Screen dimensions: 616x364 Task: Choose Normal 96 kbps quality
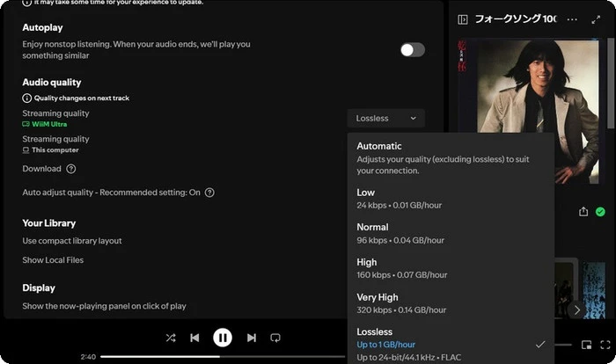click(451, 233)
